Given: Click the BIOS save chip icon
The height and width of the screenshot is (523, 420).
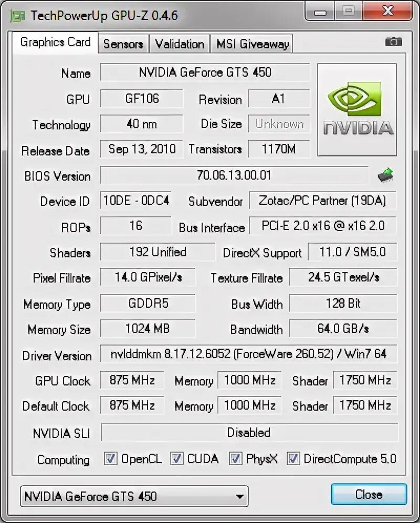Looking at the screenshot, I should [x=385, y=175].
